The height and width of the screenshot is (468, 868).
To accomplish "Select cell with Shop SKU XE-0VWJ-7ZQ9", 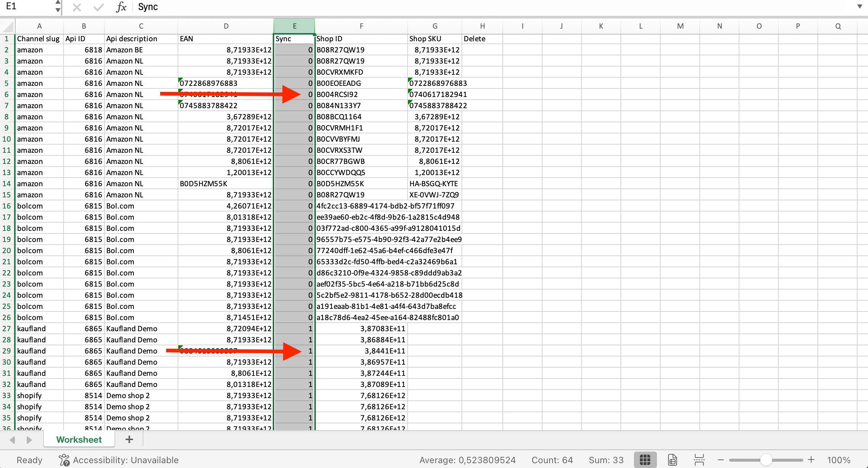I will click(x=435, y=195).
